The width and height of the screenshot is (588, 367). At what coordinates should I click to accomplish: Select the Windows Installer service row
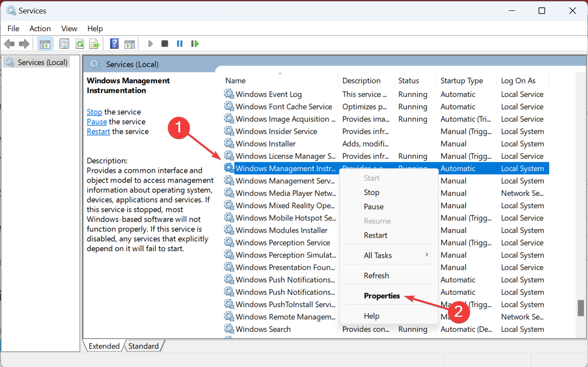(x=386, y=144)
